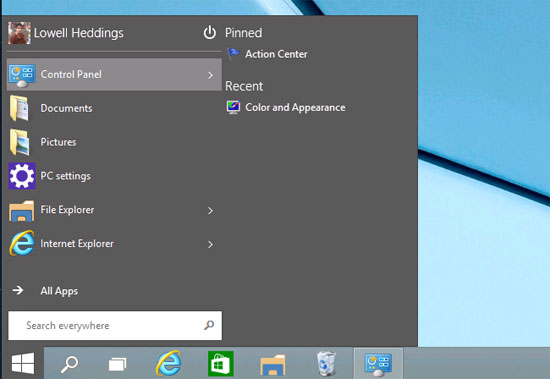The width and height of the screenshot is (550, 379).
Task: Click the Color and Appearance monitor icon
Action: (x=233, y=107)
